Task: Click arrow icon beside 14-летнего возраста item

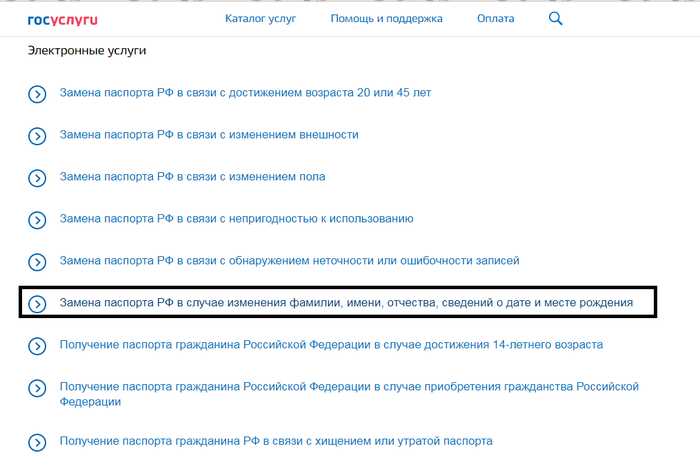Action: [37, 346]
